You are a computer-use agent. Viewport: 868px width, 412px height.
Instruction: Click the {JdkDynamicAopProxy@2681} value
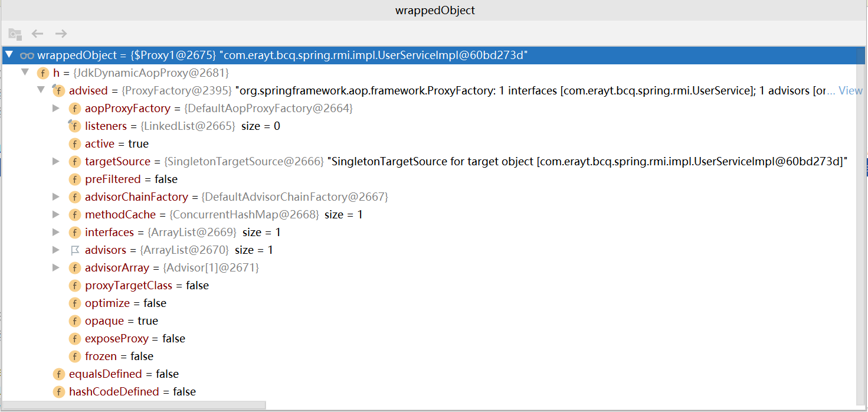coord(150,73)
